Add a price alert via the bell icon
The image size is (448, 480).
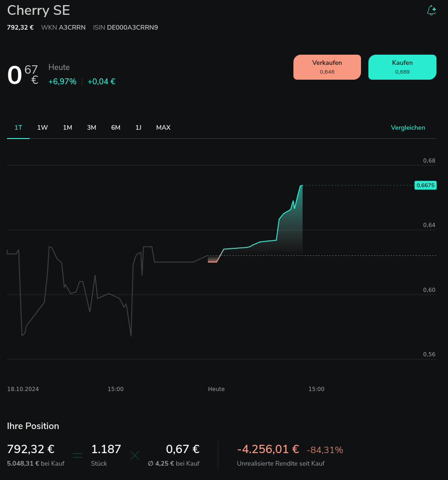431,10
